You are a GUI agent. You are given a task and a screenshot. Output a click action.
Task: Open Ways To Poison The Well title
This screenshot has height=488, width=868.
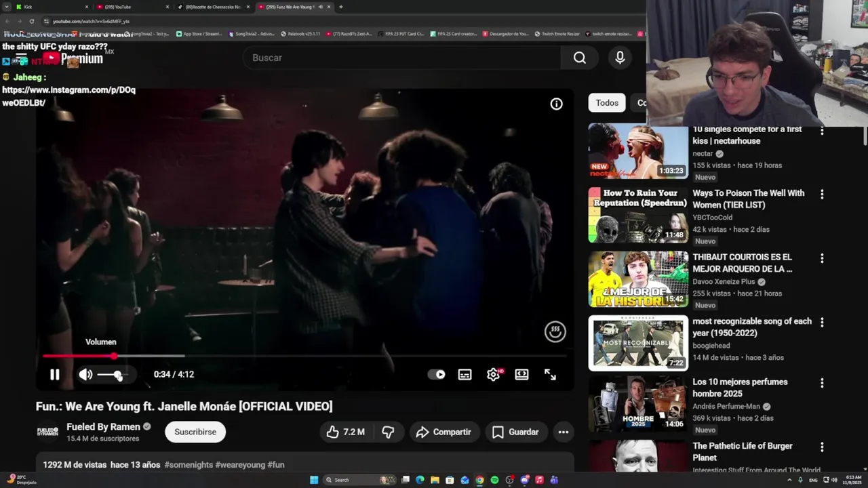click(x=749, y=199)
